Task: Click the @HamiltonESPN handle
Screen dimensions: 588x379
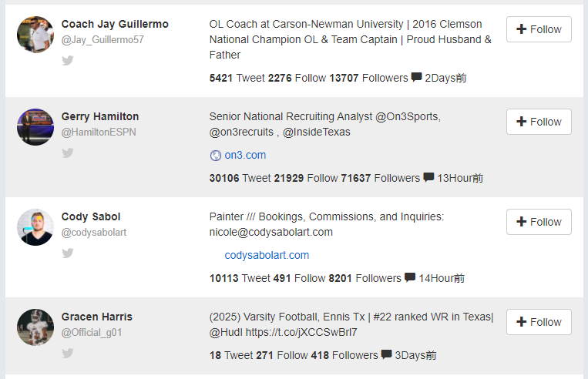Action: [x=99, y=132]
